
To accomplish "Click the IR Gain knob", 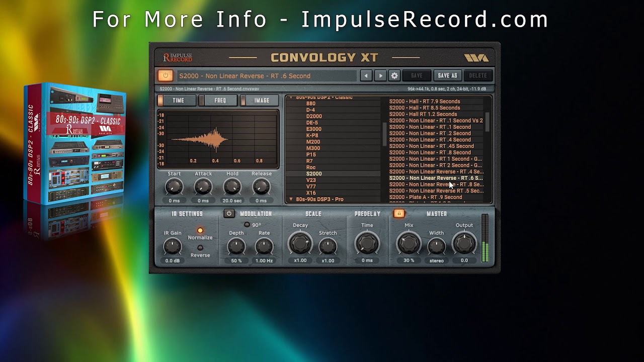I will pos(173,246).
